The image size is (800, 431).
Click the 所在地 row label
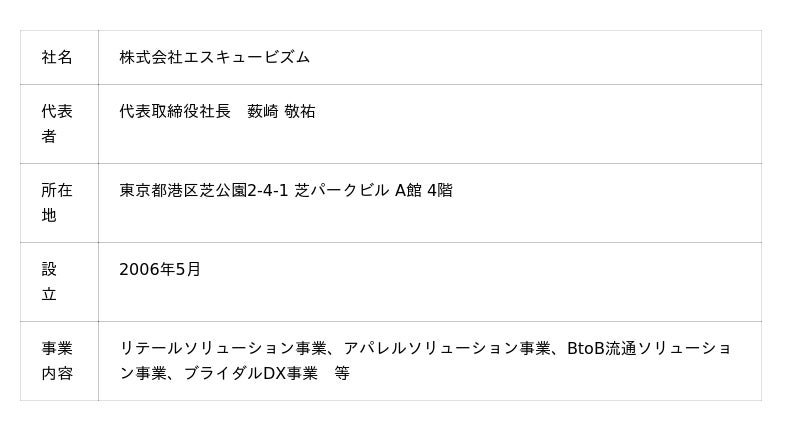click(x=57, y=202)
